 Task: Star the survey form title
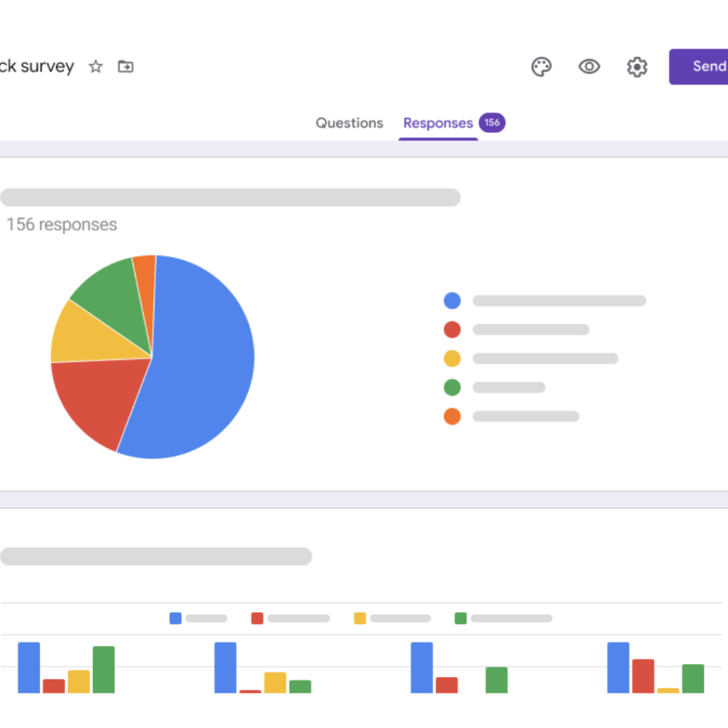tap(95, 67)
